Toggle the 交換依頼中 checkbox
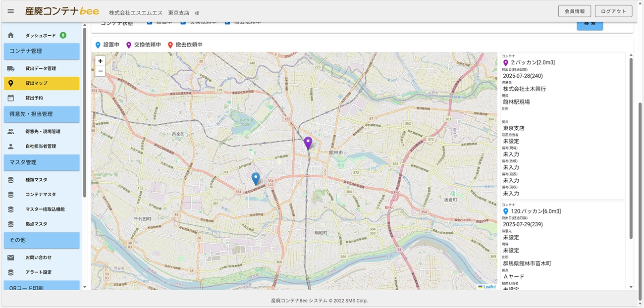The width and height of the screenshot is (644, 308). coord(183,23)
